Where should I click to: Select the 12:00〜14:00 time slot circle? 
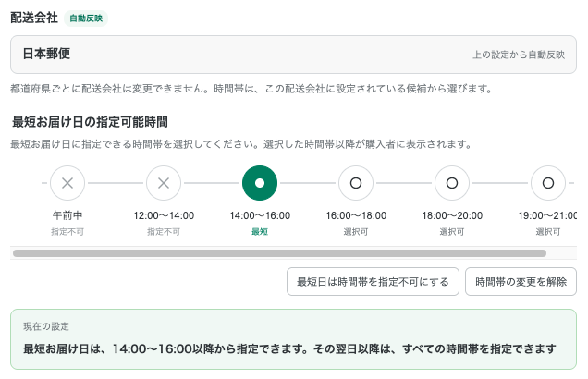pyautogui.click(x=164, y=183)
